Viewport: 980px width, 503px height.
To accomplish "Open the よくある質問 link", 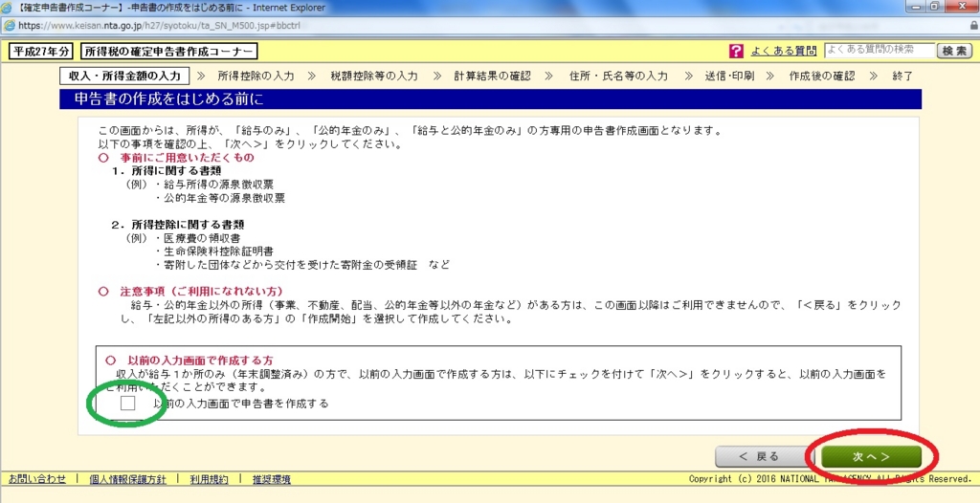I will point(783,51).
